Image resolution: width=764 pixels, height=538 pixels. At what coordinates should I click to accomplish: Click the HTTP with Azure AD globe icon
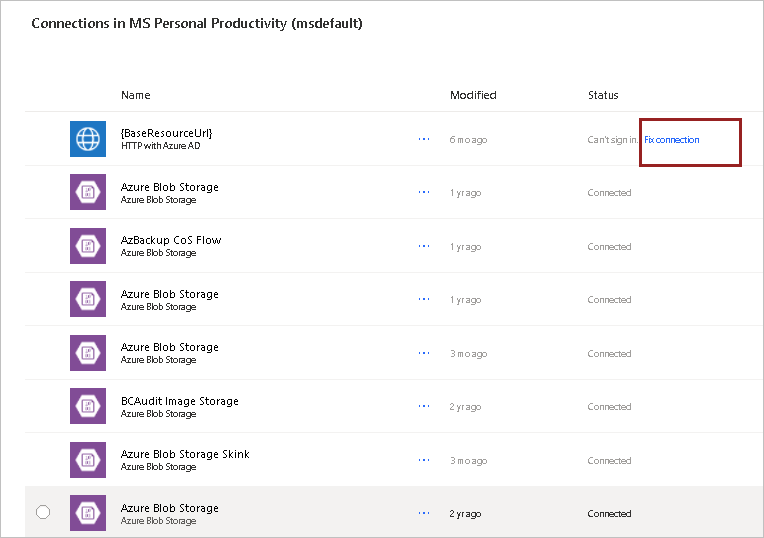click(88, 139)
